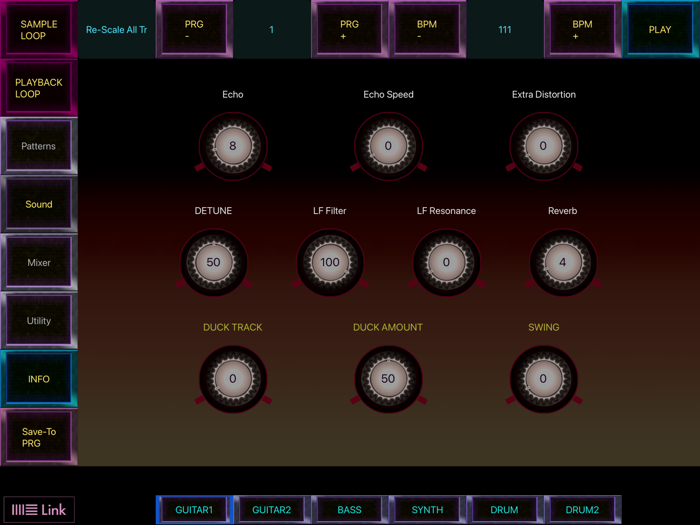Viewport: 700px width, 525px height.
Task: Open the Mixer page
Action: click(x=39, y=262)
